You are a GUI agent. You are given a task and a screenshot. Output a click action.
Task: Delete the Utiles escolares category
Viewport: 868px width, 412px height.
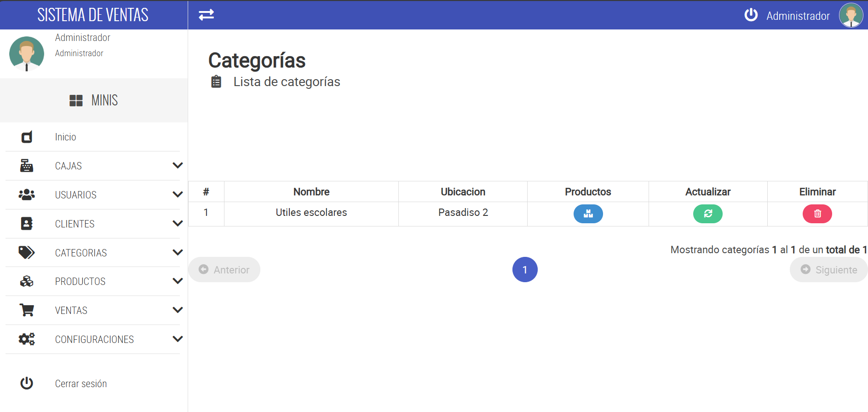pyautogui.click(x=817, y=214)
